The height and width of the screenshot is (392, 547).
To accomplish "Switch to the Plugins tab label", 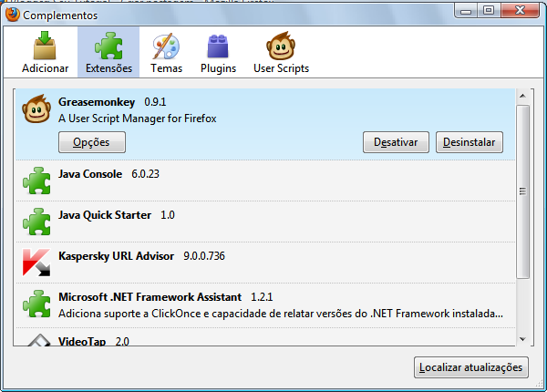I will coord(219,68).
